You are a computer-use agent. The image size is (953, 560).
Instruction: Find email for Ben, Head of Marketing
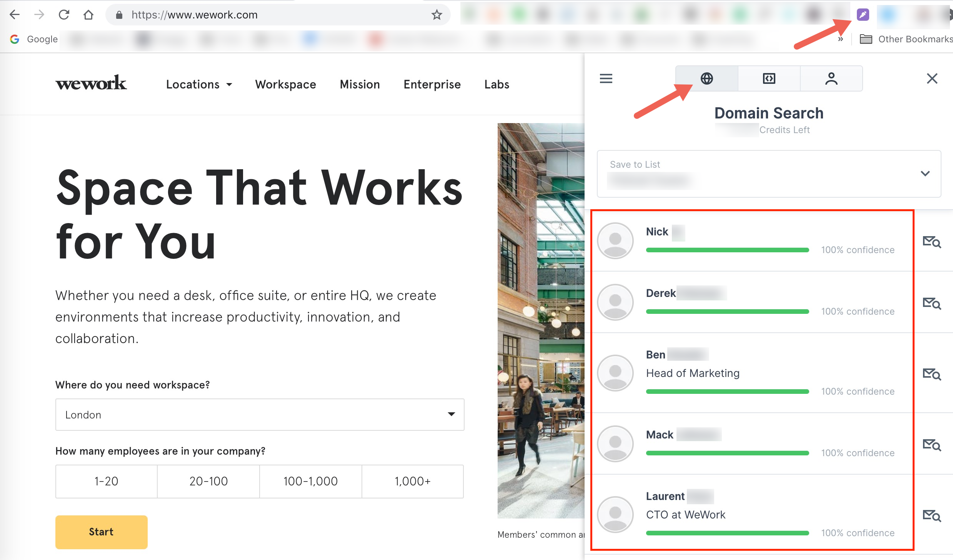click(931, 374)
